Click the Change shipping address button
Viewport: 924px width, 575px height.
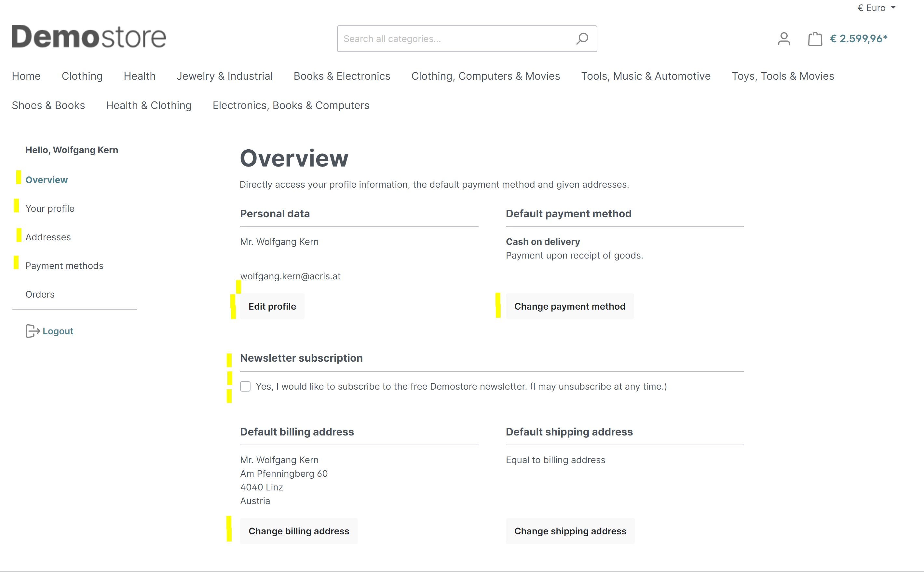(x=570, y=531)
